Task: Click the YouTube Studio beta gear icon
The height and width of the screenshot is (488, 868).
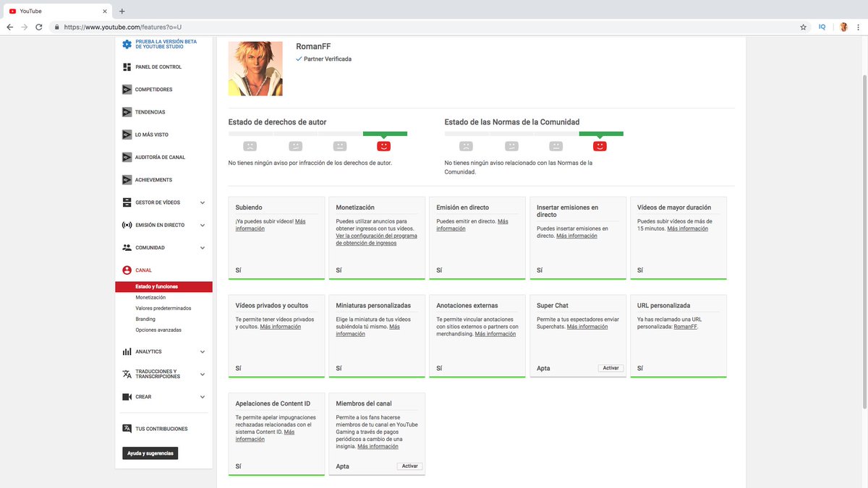Action: 127,44
